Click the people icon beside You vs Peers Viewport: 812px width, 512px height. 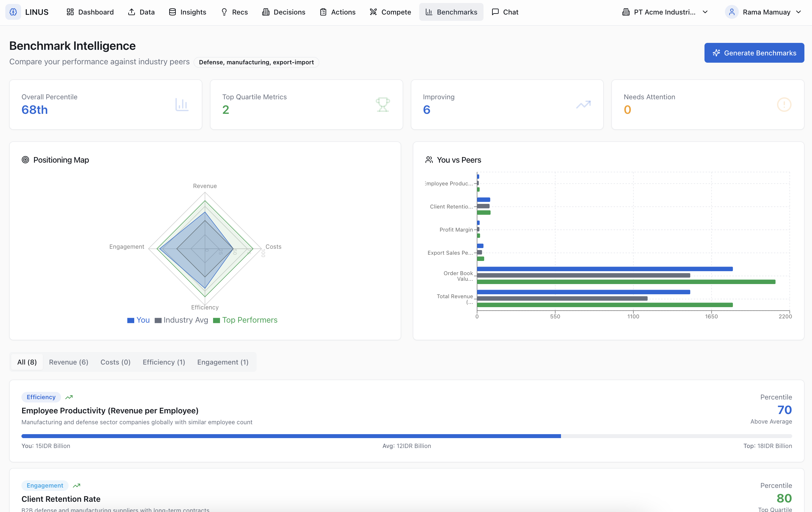coord(429,160)
